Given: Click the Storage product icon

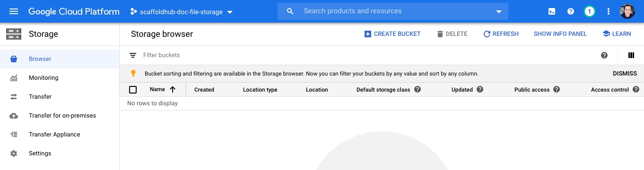Looking at the screenshot, I should coord(14,34).
